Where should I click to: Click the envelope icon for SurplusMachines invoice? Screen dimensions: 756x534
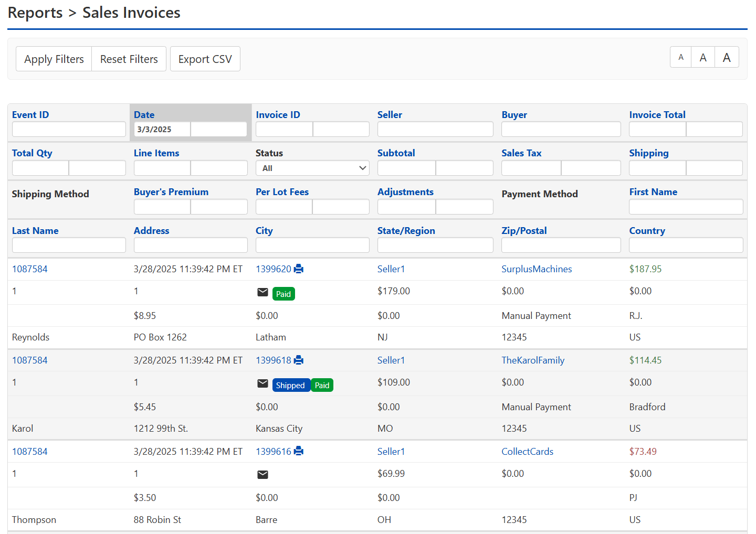(262, 293)
